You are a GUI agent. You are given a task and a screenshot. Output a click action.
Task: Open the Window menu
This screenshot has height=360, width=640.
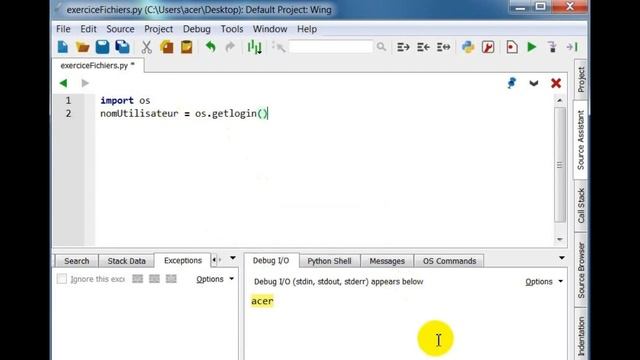[270, 29]
